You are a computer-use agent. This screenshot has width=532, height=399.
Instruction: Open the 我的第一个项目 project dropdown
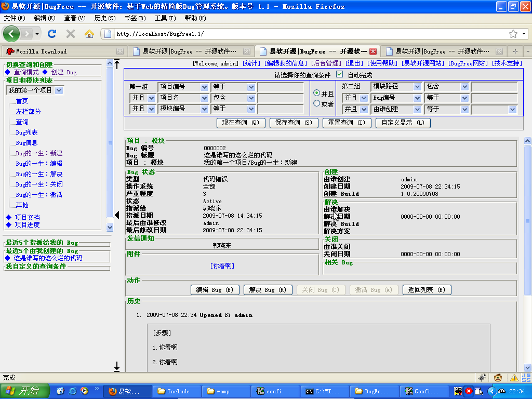tap(35, 90)
